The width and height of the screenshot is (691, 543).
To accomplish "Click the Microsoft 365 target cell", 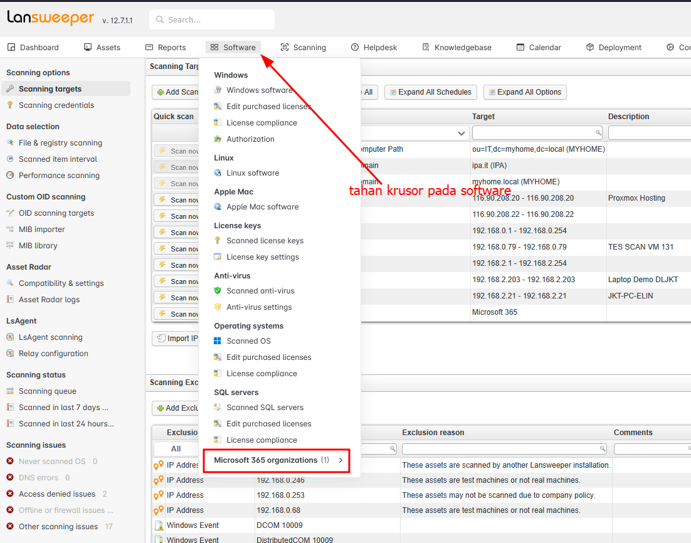I will 538,312.
